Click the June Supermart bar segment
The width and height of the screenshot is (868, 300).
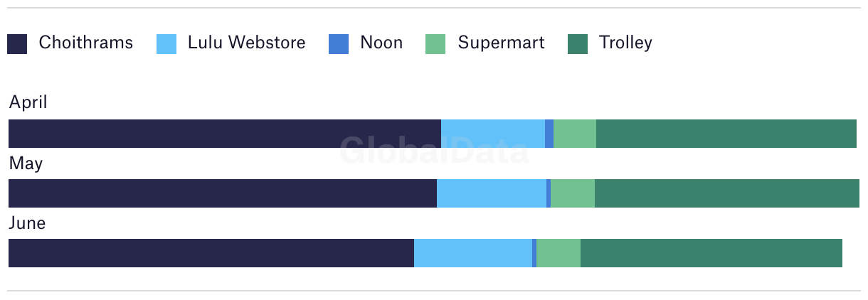tap(559, 253)
